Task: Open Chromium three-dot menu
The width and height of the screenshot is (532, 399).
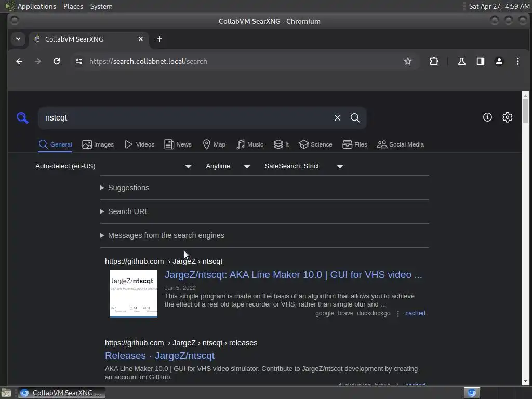Action: point(518,61)
